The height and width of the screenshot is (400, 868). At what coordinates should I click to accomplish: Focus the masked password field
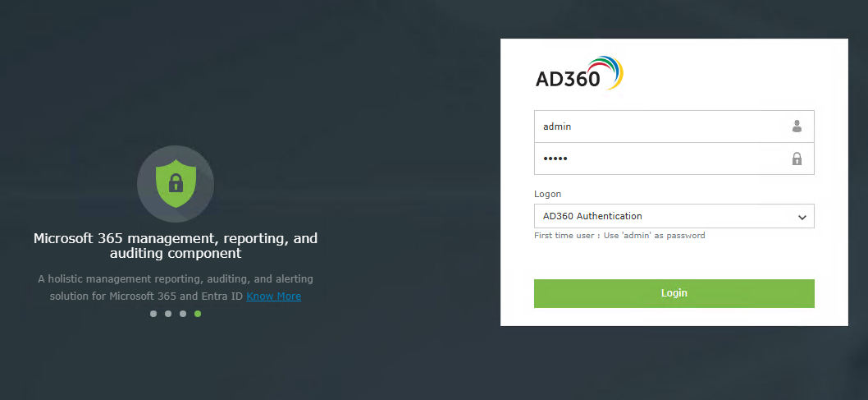[x=674, y=159]
